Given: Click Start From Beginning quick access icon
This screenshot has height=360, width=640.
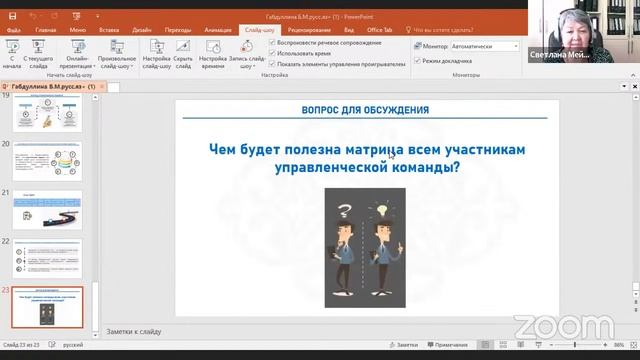Looking at the screenshot, I should tap(76, 16).
